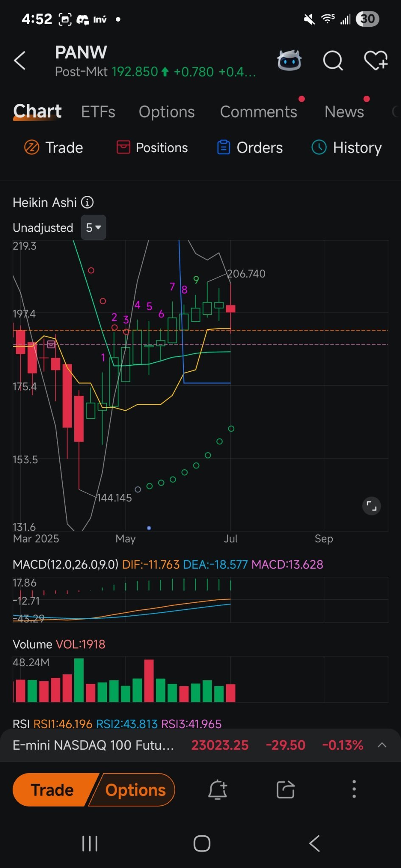
Task: Go back using the top-left arrow
Action: point(20,61)
